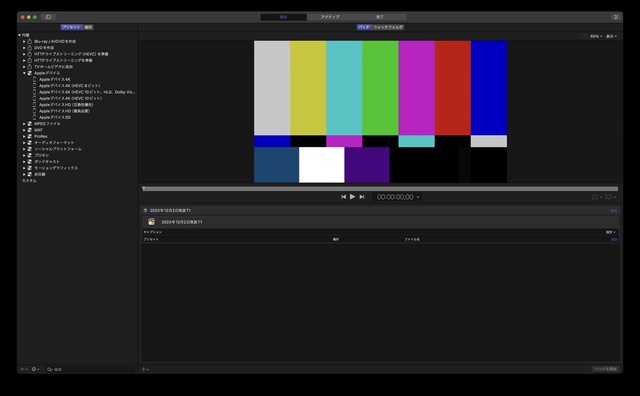Open the 完了 completed tab
Screen dimensions: 640x396
(x=380, y=17)
